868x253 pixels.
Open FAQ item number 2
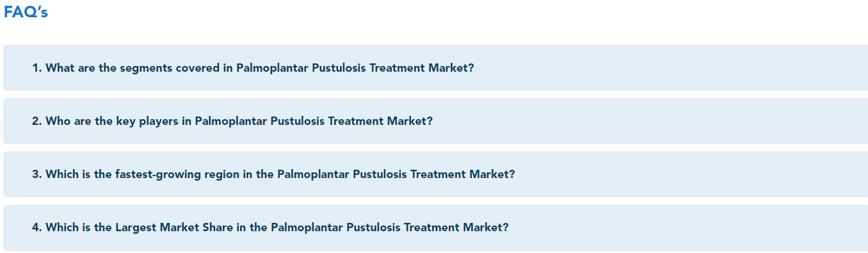pyautogui.click(x=435, y=121)
